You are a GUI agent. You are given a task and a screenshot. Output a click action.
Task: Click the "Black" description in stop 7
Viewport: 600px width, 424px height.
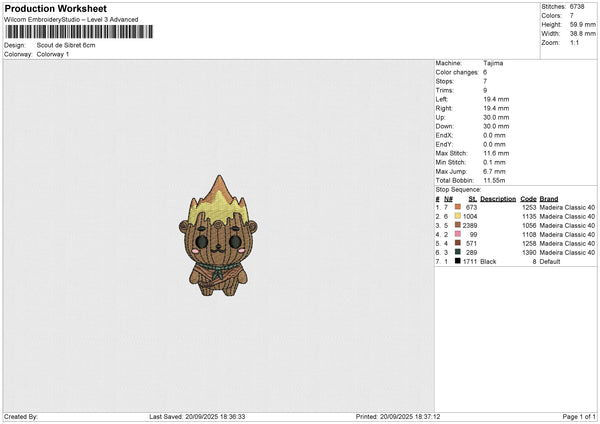pos(488,262)
